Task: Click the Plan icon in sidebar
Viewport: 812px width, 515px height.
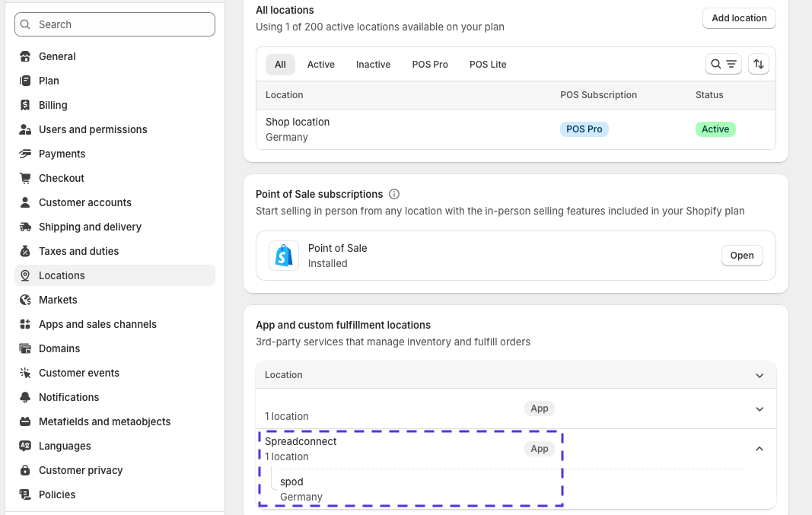Action: pos(25,81)
